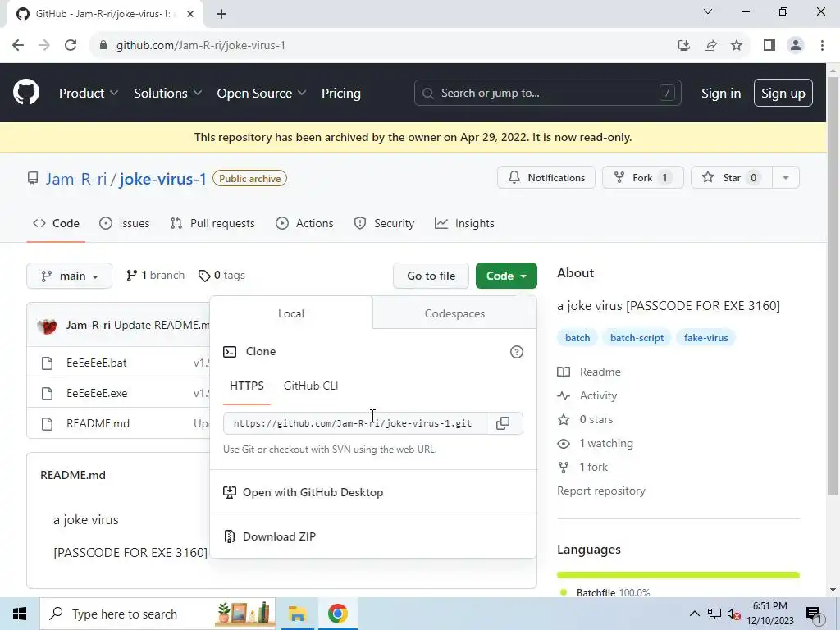Open the Actions tab
The height and width of the screenshot is (630, 840).
[304, 223]
